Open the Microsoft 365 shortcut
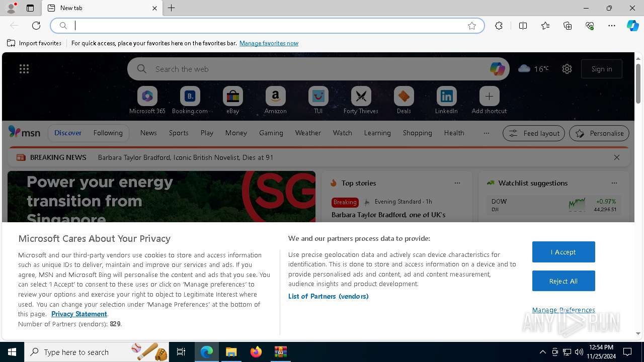The height and width of the screenshot is (362, 644). pyautogui.click(x=147, y=100)
